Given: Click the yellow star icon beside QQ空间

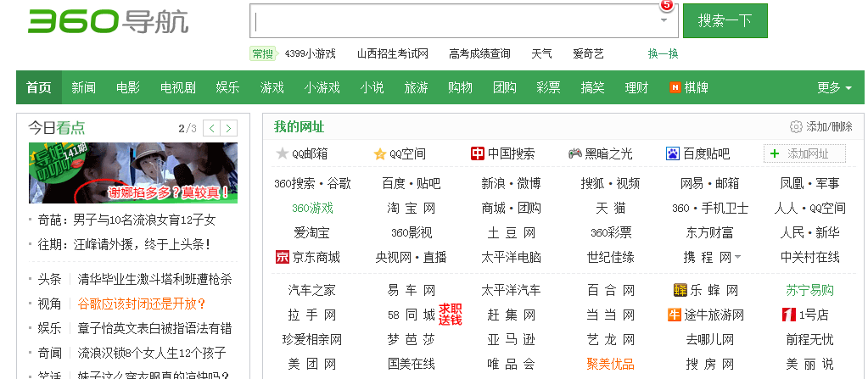Looking at the screenshot, I should pos(380,153).
